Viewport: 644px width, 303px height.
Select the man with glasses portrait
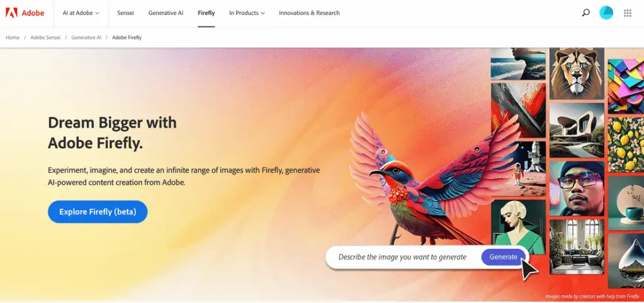[x=577, y=189]
